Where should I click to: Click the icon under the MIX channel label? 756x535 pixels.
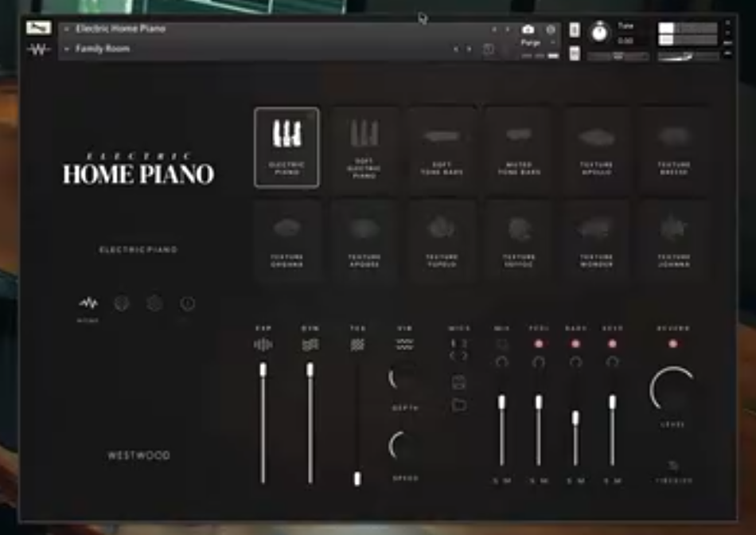pos(501,344)
